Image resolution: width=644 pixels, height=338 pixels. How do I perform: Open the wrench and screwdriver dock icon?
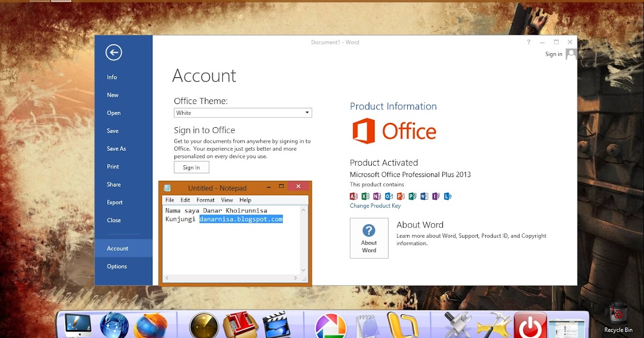(458, 325)
